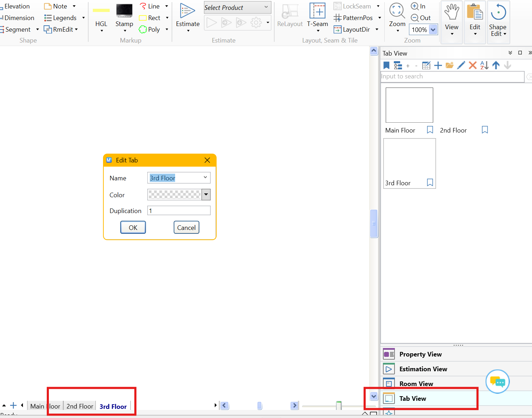Open the zoom percentage dropdown arrow
This screenshot has width=532, height=418.
[x=433, y=30]
